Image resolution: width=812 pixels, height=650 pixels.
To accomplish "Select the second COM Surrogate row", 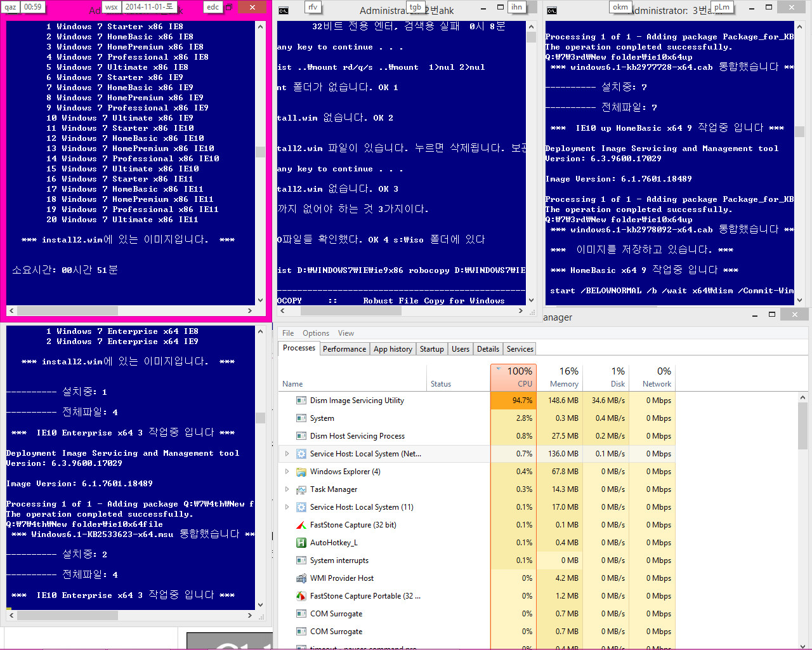I will pyautogui.click(x=477, y=632).
